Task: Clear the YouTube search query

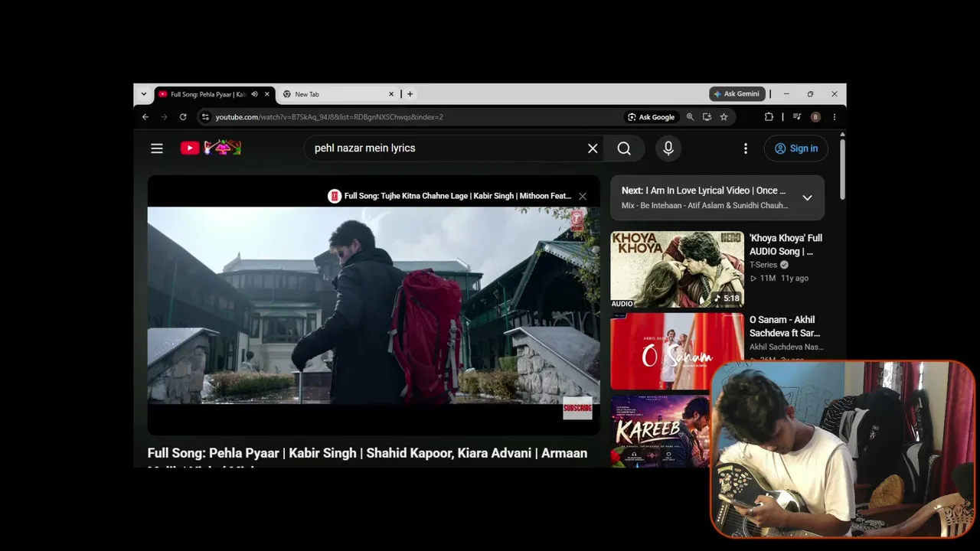Action: coord(593,148)
